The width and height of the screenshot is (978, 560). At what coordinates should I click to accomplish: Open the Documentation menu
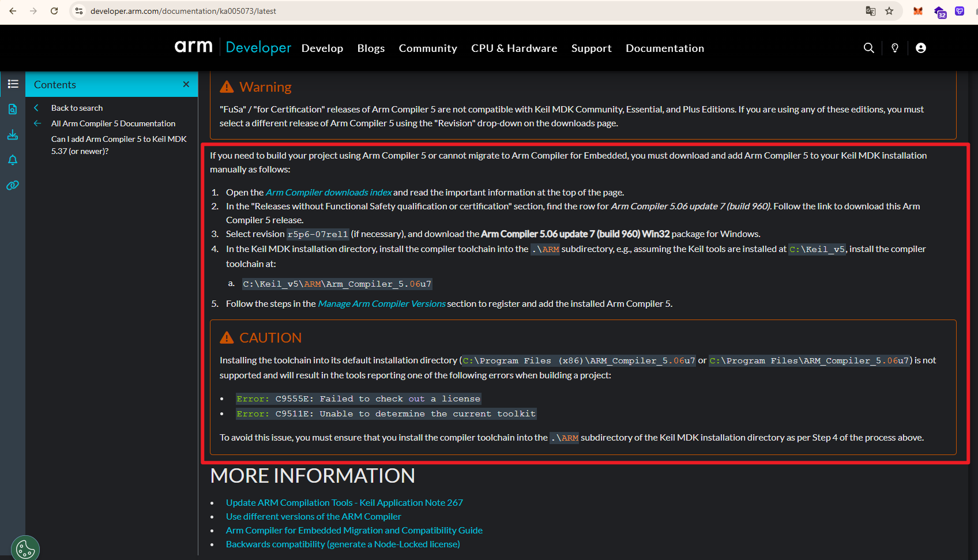pyautogui.click(x=664, y=48)
